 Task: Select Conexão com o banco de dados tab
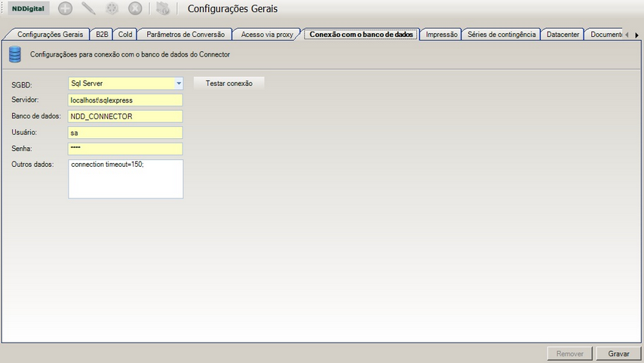(x=361, y=35)
